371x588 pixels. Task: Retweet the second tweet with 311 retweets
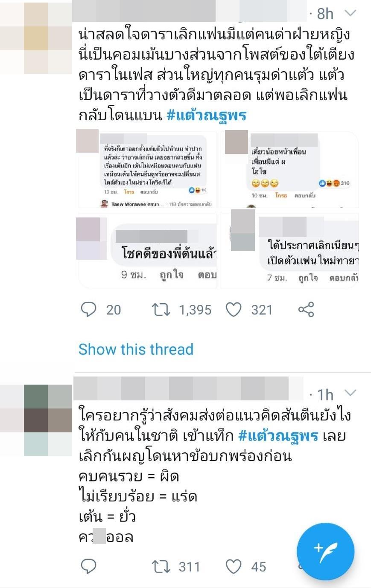point(161,566)
